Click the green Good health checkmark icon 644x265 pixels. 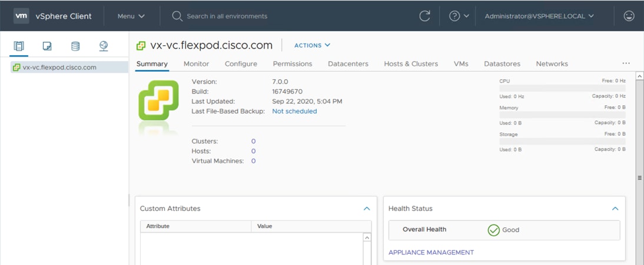(493, 230)
